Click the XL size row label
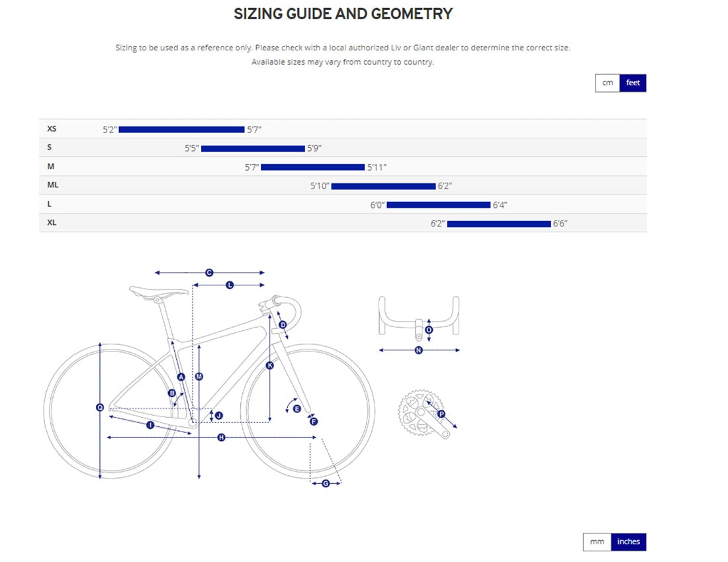Viewport: 728px width, 562px height. click(x=52, y=223)
